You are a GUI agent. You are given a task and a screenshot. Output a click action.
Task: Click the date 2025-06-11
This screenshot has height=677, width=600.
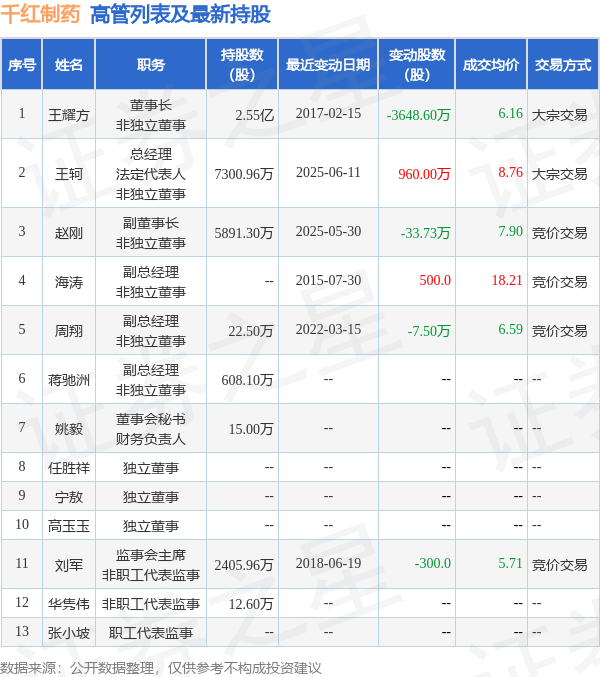[328, 172]
